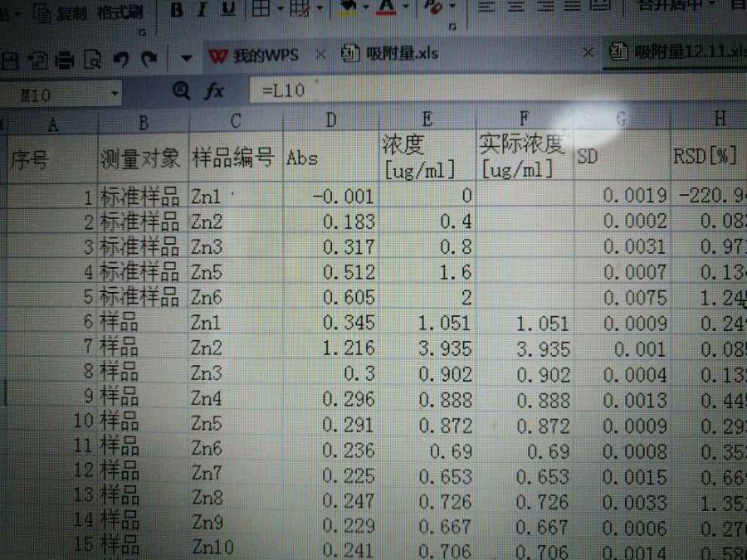Align text left
Image resolution: width=747 pixels, height=560 pixels.
pos(486,7)
